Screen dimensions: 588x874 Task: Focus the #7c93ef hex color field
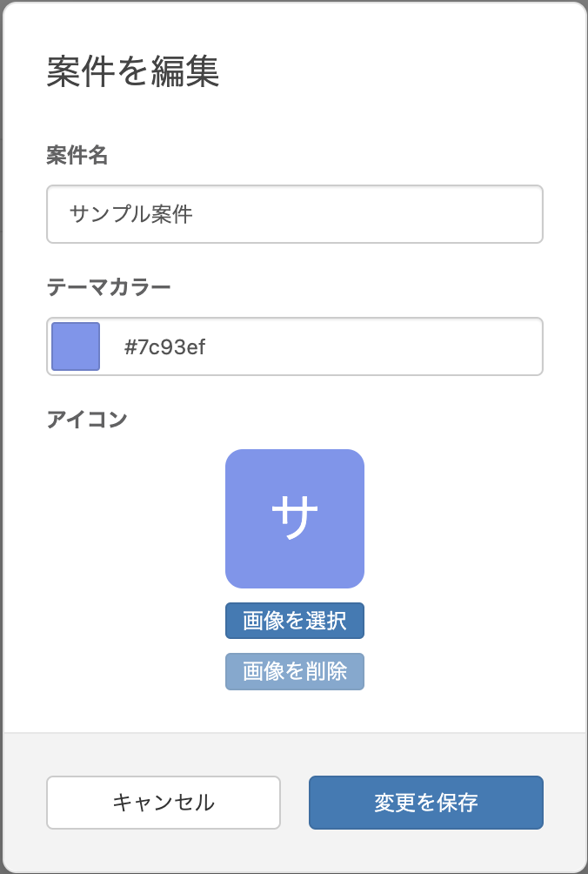[x=295, y=346]
